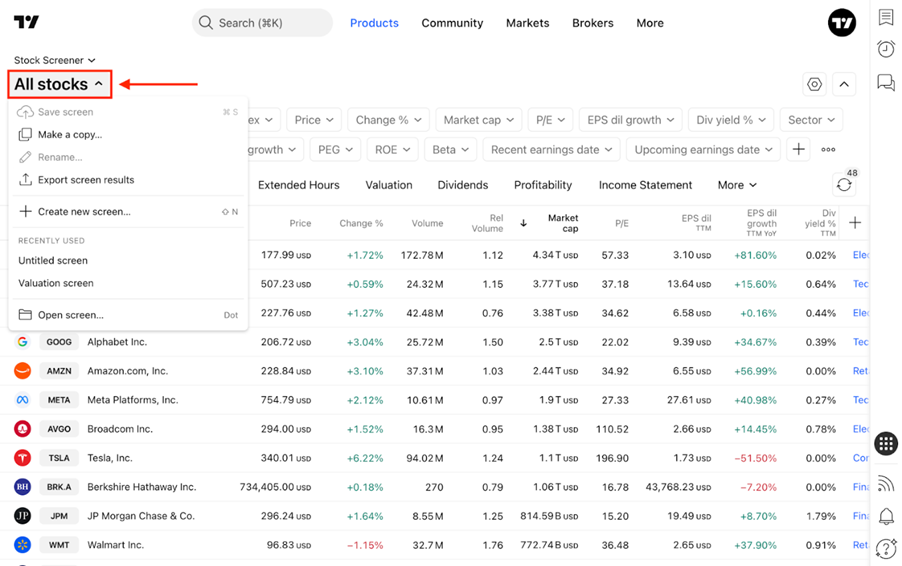Open the watchlist icon in right sidebar
Image resolution: width=902 pixels, height=566 pixels.
[886, 17]
